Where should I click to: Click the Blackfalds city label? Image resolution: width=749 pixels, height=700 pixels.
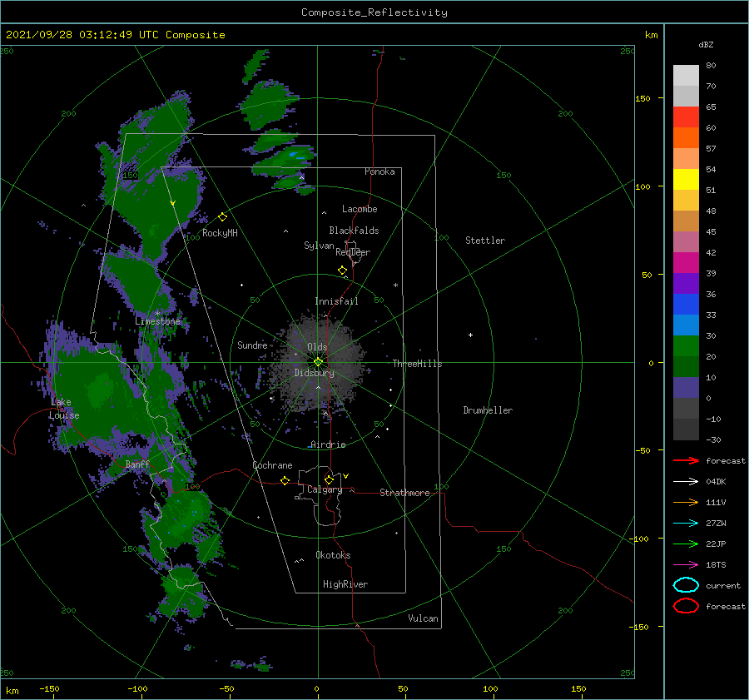[354, 231]
